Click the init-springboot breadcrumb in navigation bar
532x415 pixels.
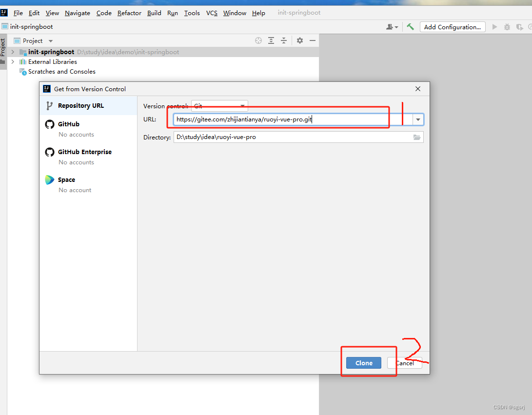coord(31,26)
